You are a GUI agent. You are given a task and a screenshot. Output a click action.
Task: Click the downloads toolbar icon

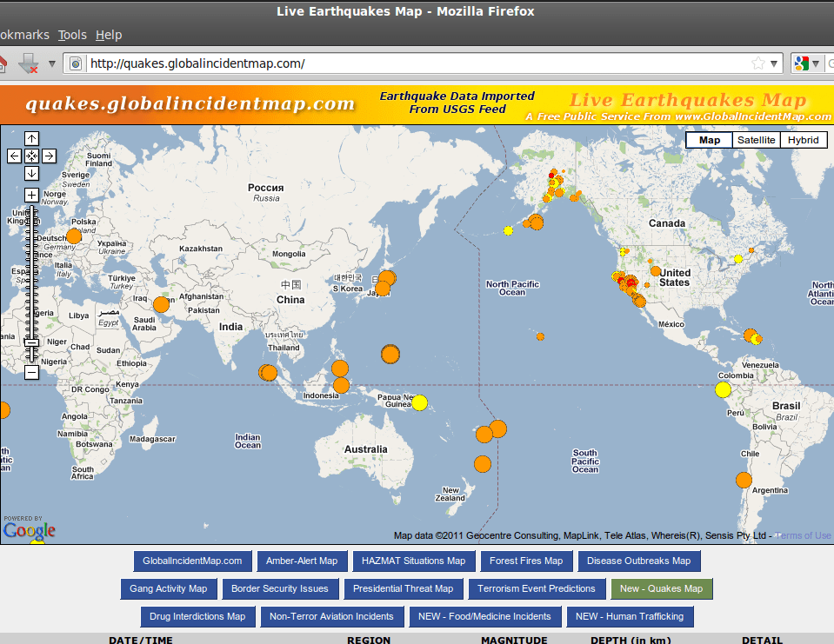coord(28,63)
